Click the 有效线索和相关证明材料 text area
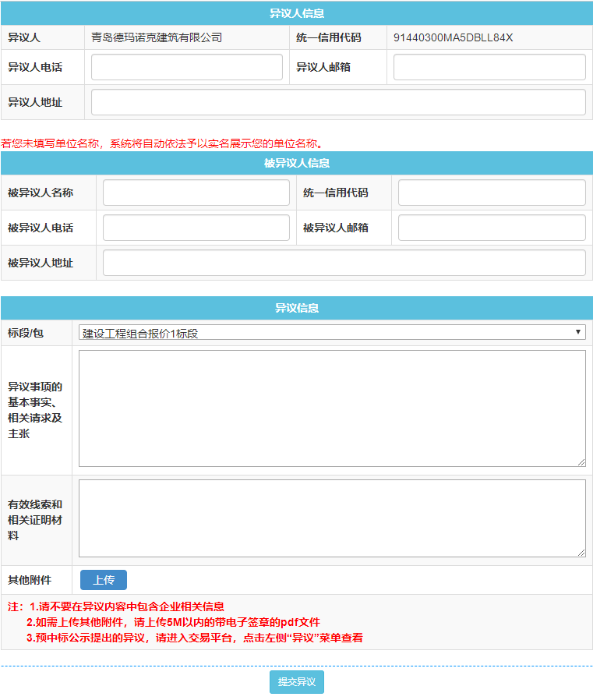Image resolution: width=593 pixels, height=700 pixels. 332,518
